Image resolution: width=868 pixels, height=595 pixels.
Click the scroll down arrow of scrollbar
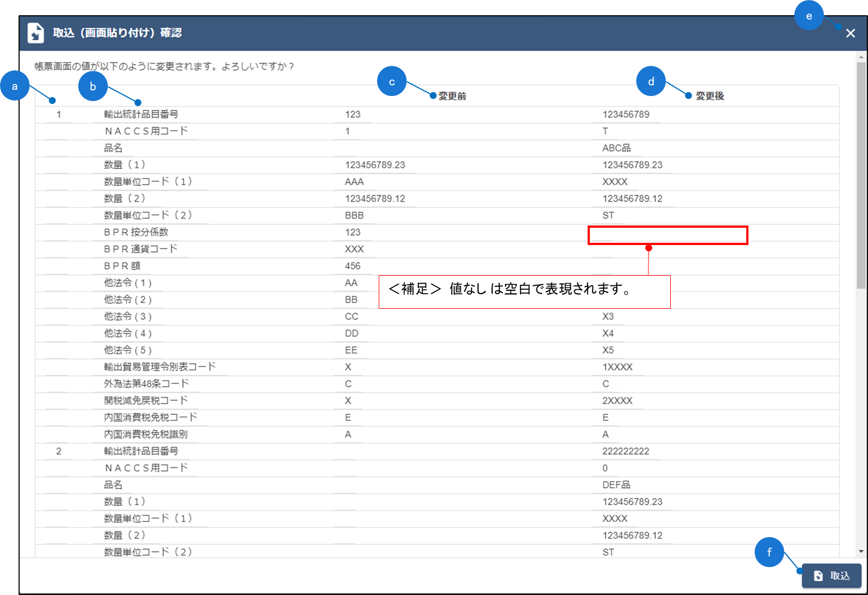[x=861, y=551]
